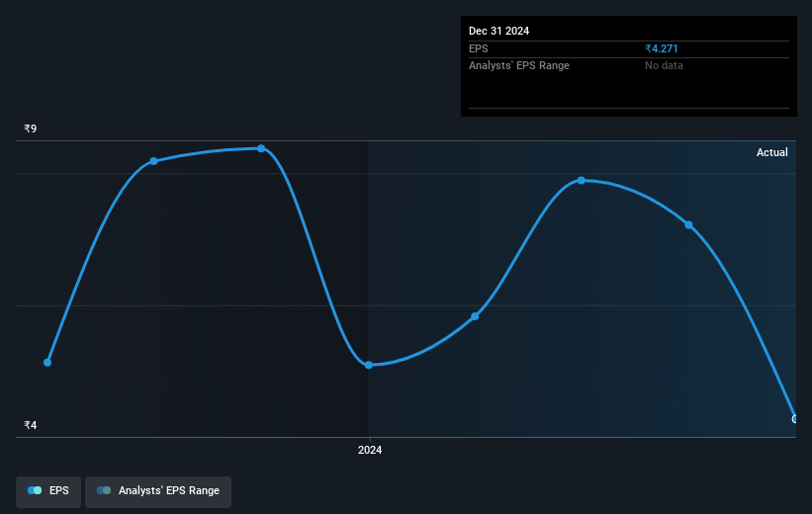The width and height of the screenshot is (812, 514).
Task: Click the ₹9 y-axis label
Action: [x=31, y=128]
